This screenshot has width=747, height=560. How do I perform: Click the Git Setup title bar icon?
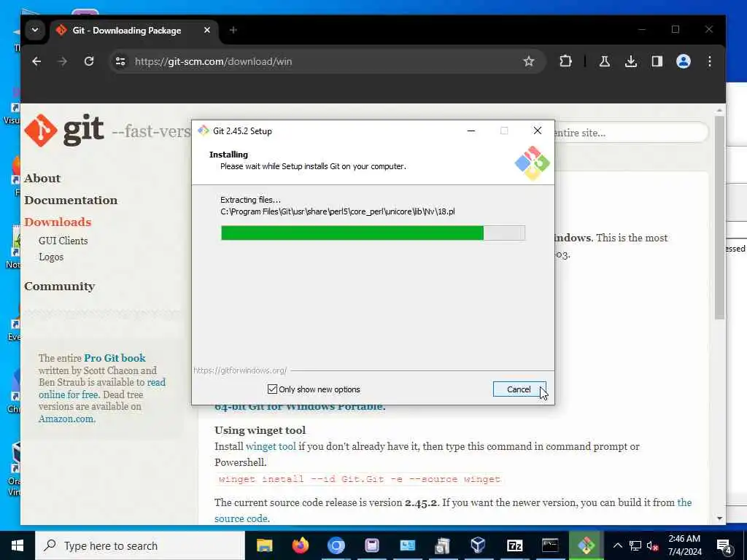pyautogui.click(x=204, y=131)
